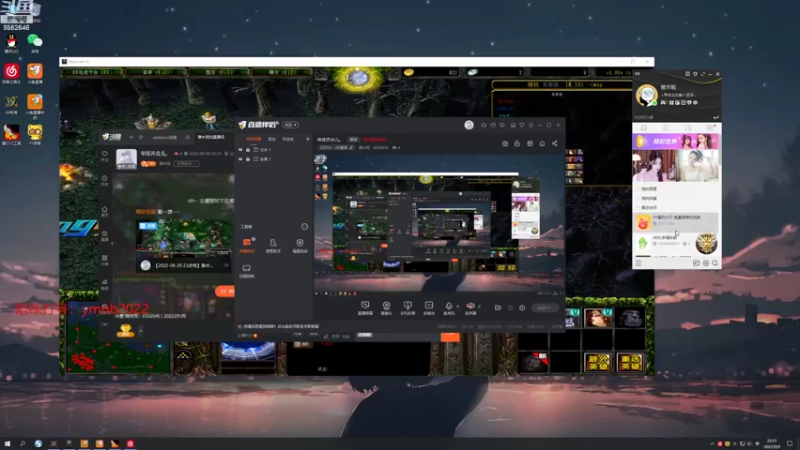Add camera source in stream app
The height and width of the screenshot is (450, 800).
tap(386, 308)
